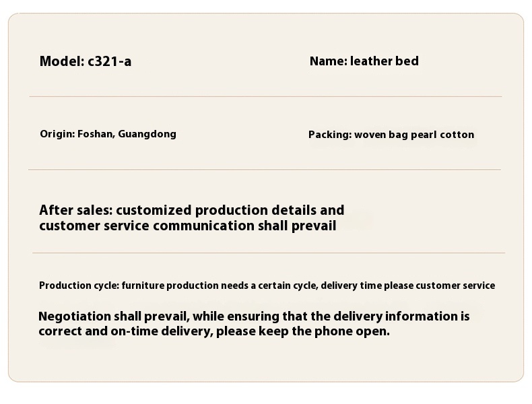Click the word Guangdong
This screenshot has width=532, height=404.
point(147,134)
